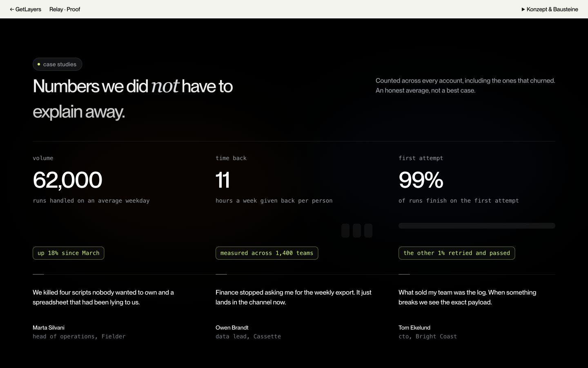Go back via the GetLayers link
This screenshot has width=588, height=368.
(25, 9)
